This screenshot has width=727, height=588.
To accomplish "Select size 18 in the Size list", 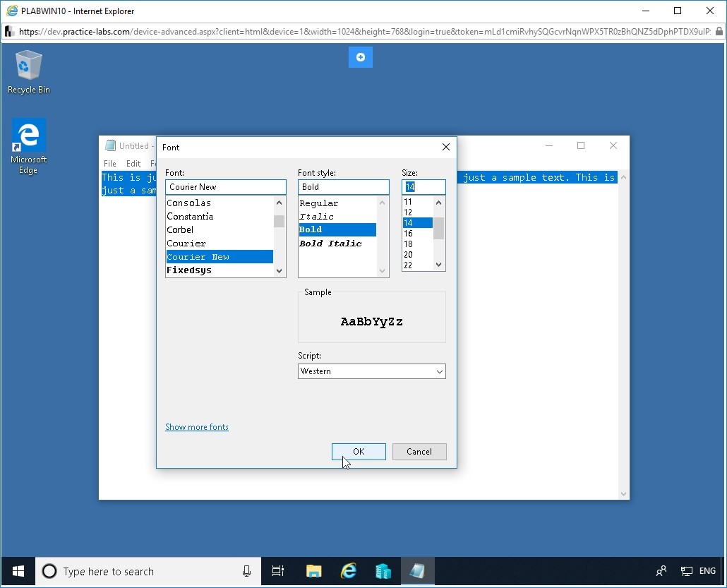I will 418,244.
